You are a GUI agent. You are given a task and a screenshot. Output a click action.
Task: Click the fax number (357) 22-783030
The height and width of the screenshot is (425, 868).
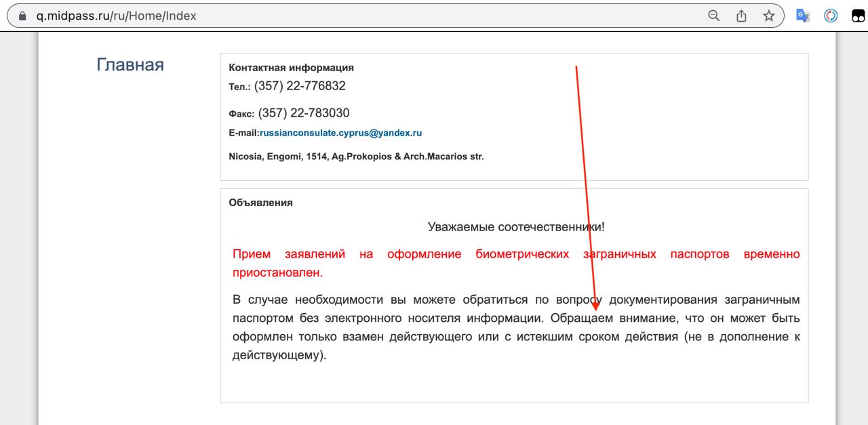point(304,113)
